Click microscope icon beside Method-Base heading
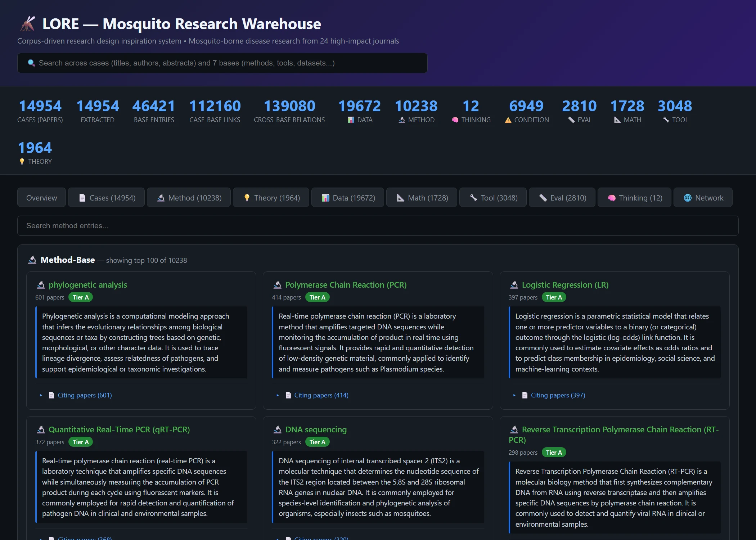This screenshot has height=540, width=756. [32, 260]
